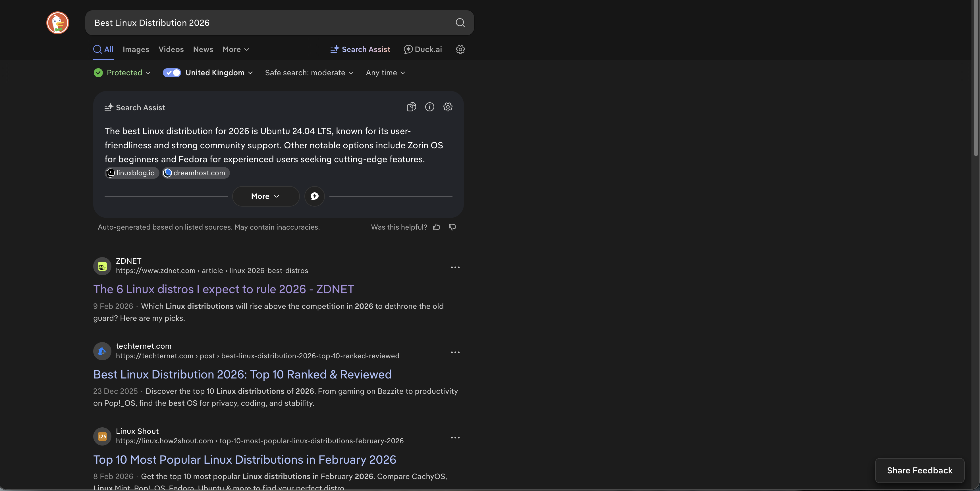Open Search Assist from the tab bar
The image size is (980, 491).
(360, 49)
